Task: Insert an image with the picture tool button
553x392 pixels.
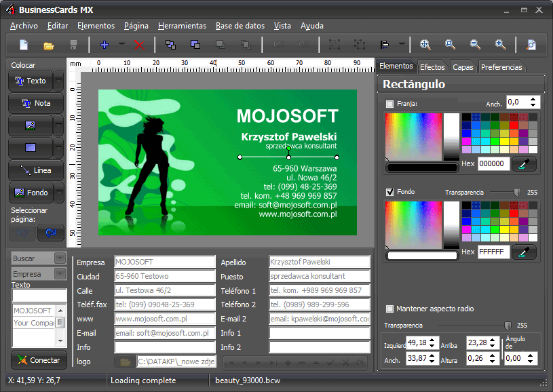Action: pyautogui.click(x=30, y=125)
